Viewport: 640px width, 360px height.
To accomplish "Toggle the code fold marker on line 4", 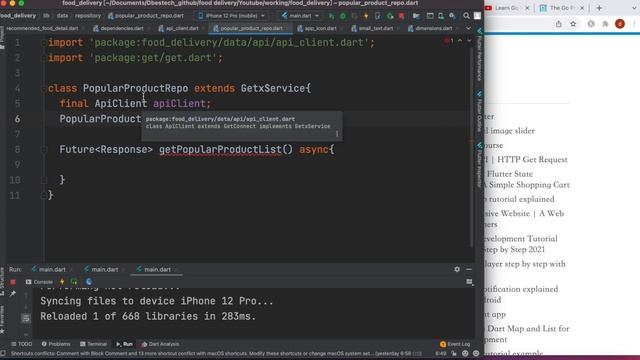I will tap(44, 88).
